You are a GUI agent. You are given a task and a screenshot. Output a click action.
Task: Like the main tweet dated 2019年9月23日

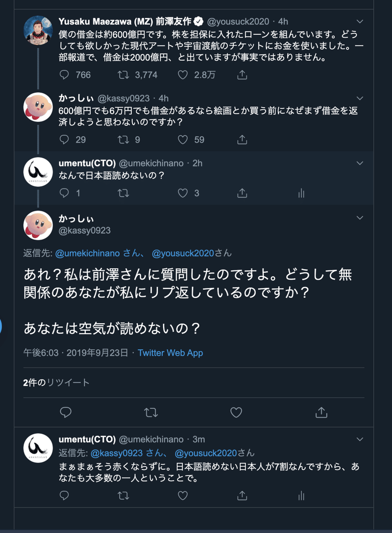pyautogui.click(x=236, y=412)
